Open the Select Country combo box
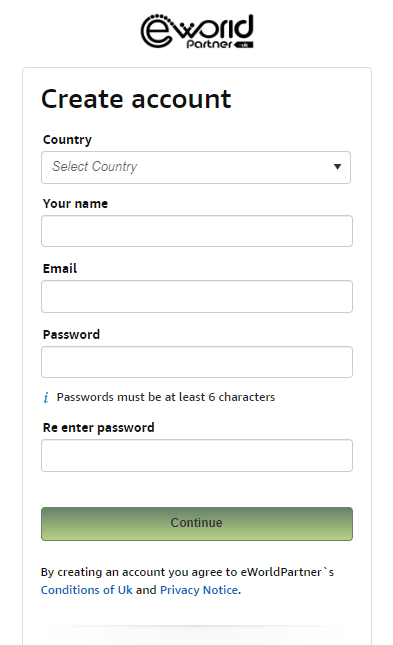 pos(196,167)
